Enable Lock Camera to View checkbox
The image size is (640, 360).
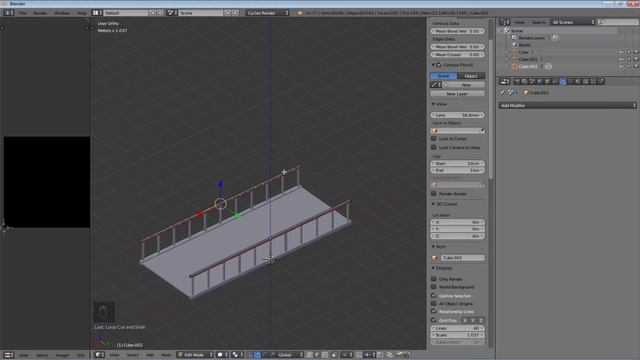click(434, 147)
